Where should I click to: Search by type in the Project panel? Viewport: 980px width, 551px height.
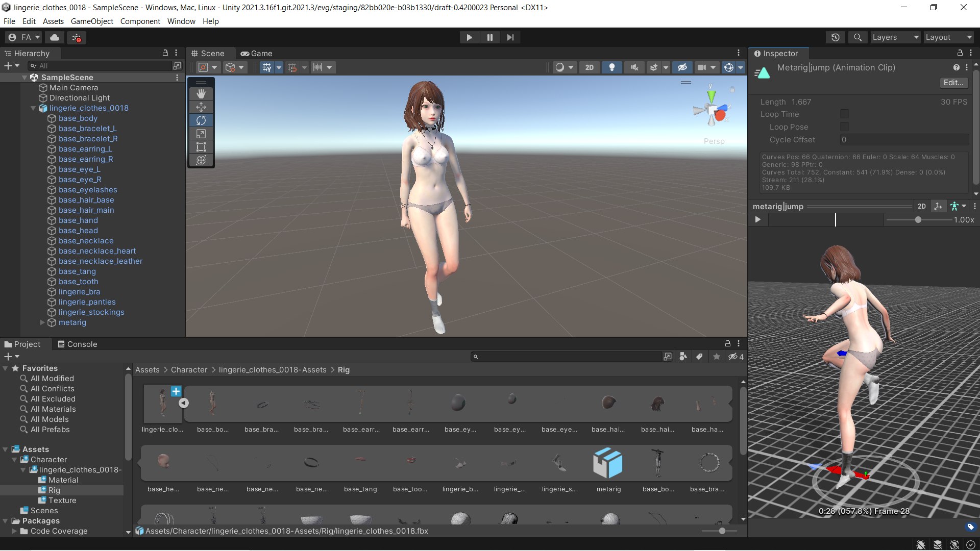coord(683,357)
